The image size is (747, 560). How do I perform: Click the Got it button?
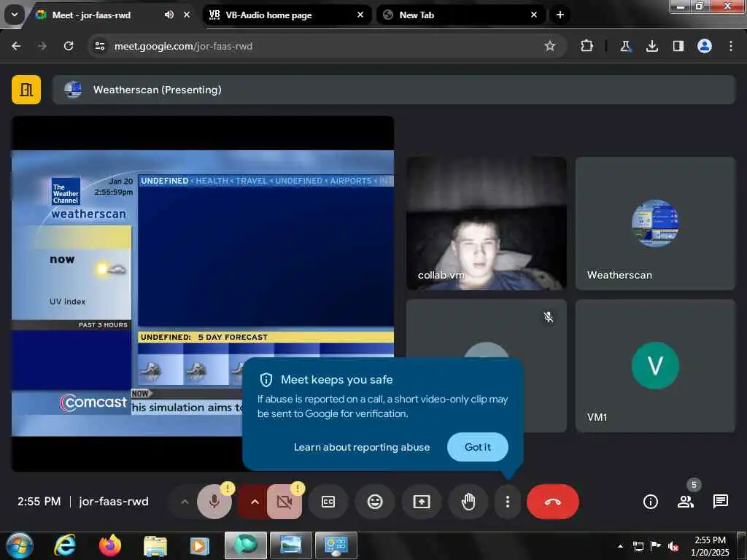[477, 447]
